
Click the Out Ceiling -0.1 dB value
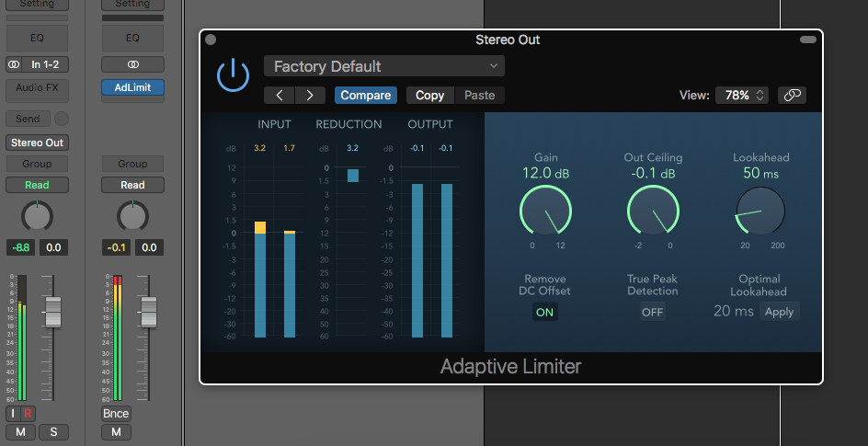[653, 173]
